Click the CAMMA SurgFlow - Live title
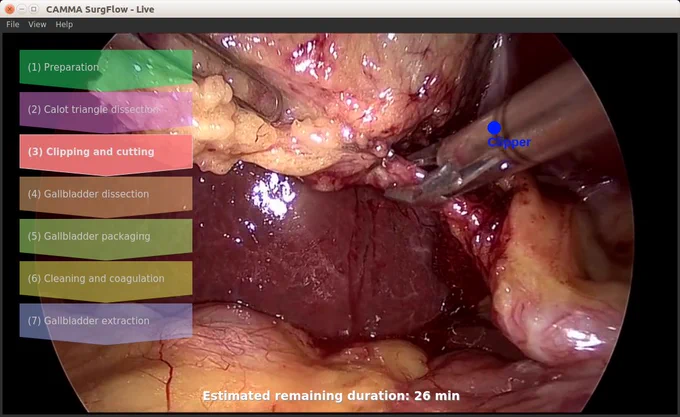680x417 pixels. click(x=100, y=9)
